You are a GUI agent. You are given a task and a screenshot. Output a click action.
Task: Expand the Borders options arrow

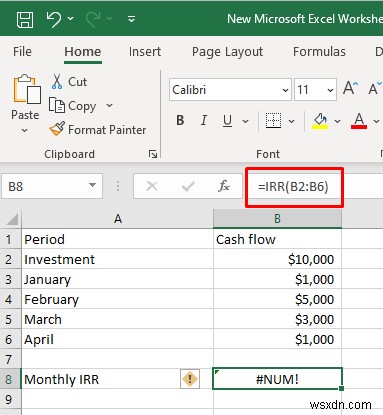click(x=292, y=121)
